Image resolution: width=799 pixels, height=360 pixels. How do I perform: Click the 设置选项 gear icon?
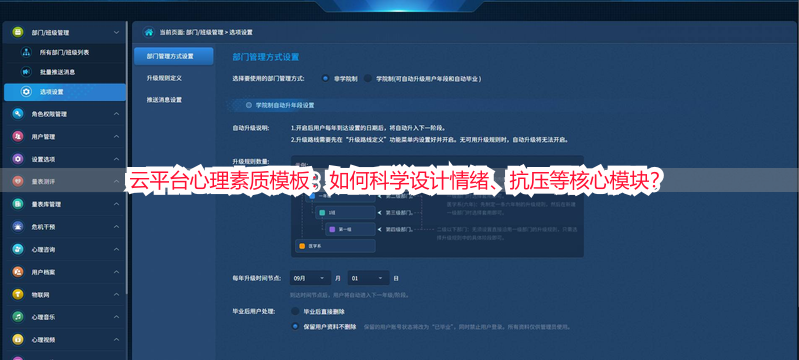coord(18,159)
